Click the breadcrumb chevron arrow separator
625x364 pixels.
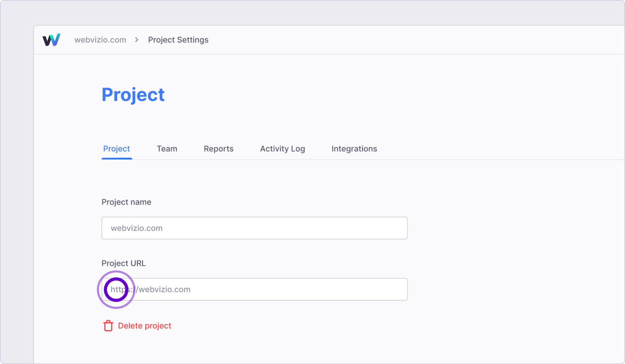[137, 40]
